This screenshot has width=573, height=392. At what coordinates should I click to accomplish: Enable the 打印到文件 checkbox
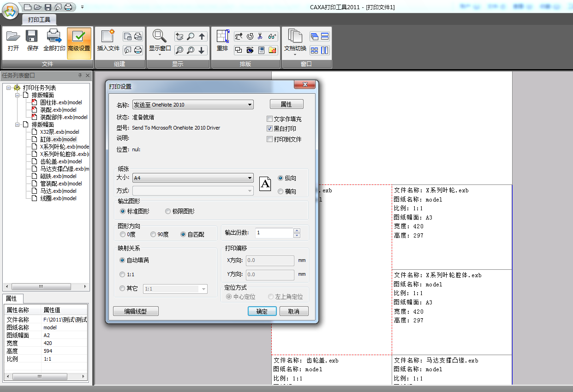270,139
